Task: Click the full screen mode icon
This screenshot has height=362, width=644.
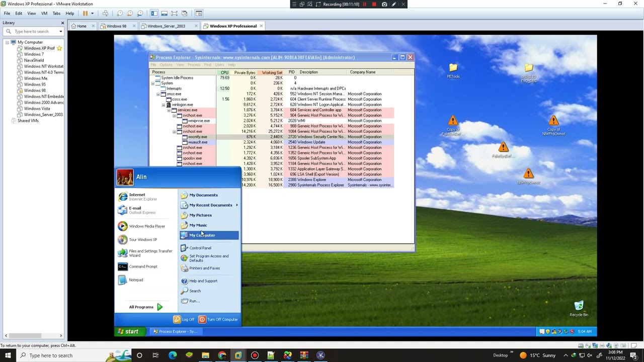Action: click(x=174, y=14)
